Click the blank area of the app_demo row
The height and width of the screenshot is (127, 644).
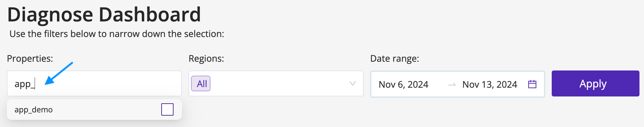coord(107,110)
